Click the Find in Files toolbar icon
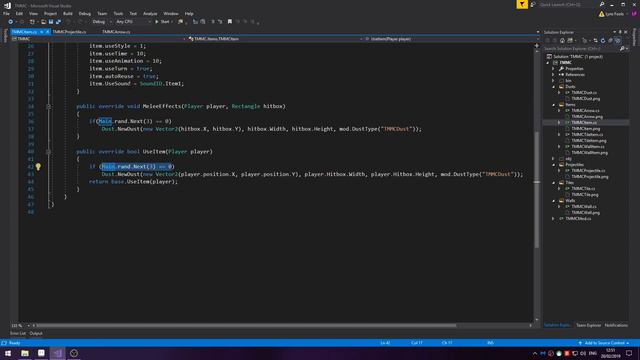 tap(180, 22)
